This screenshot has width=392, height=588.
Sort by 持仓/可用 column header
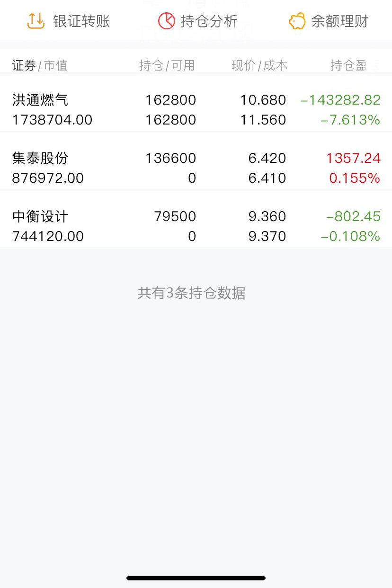167,65
